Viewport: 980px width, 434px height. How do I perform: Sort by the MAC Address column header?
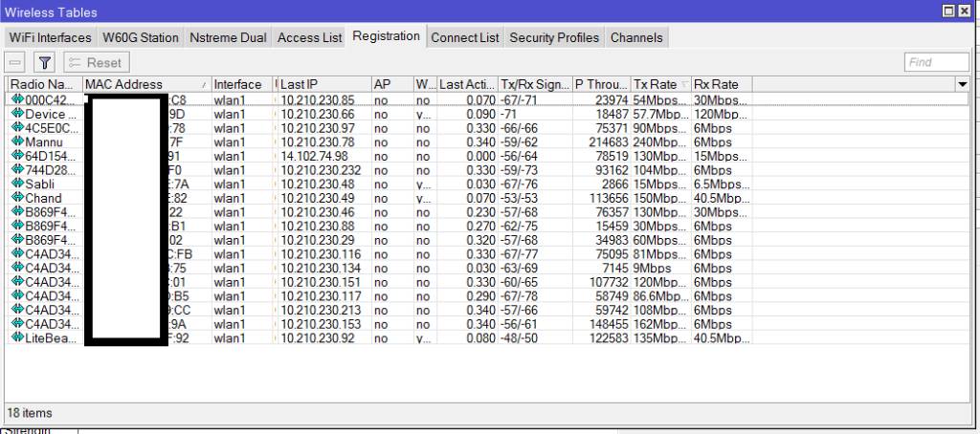tap(144, 84)
